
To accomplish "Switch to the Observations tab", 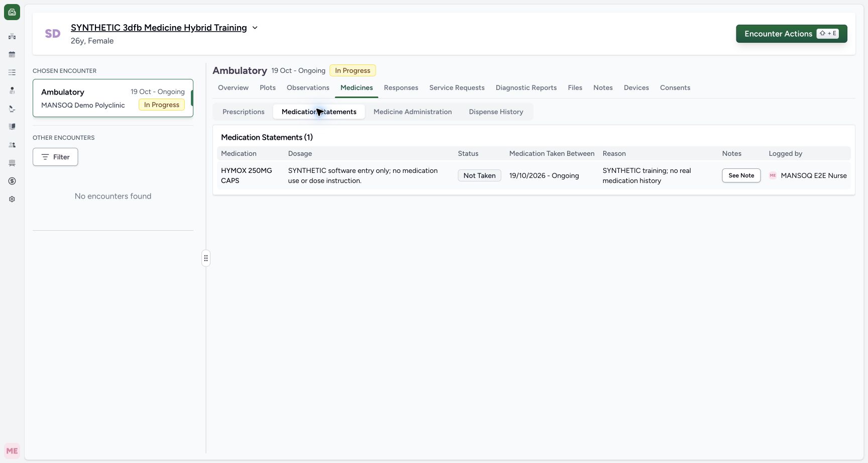I will click(x=308, y=87).
